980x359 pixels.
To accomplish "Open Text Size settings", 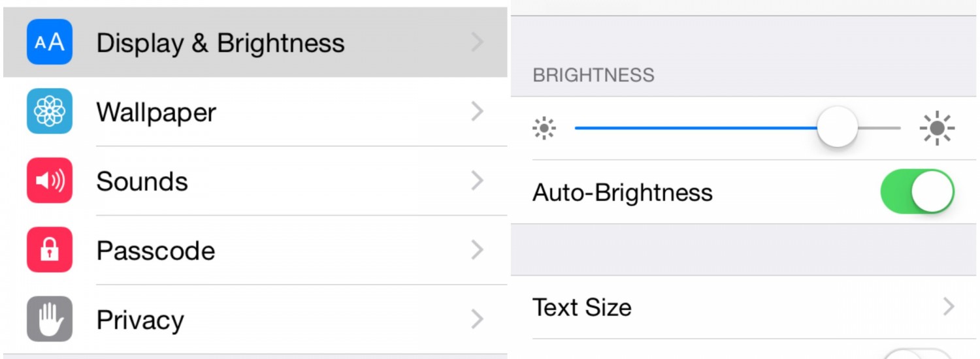I will pyautogui.click(x=582, y=307).
